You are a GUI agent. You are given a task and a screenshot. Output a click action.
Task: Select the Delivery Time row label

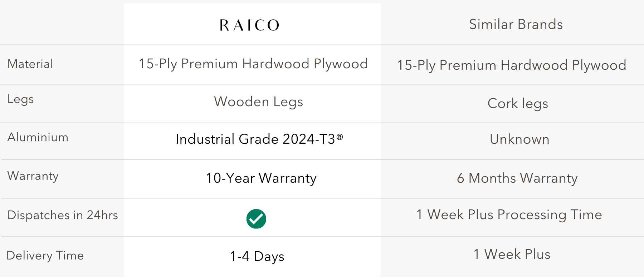click(45, 256)
